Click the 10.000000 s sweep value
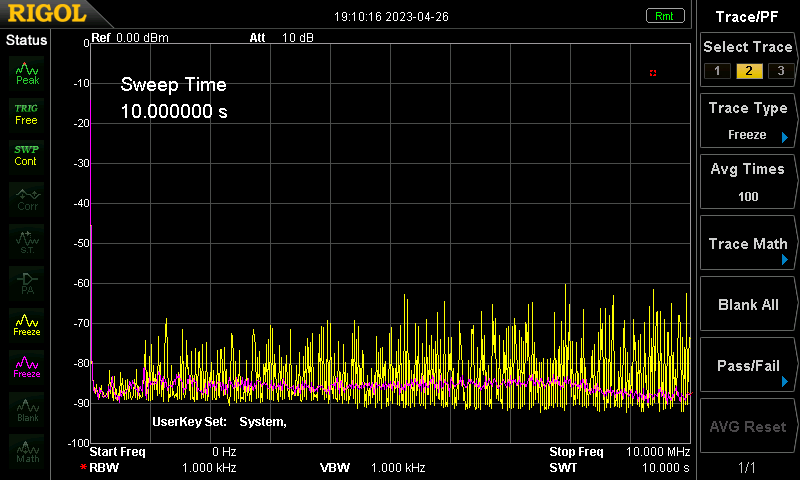 (x=174, y=111)
